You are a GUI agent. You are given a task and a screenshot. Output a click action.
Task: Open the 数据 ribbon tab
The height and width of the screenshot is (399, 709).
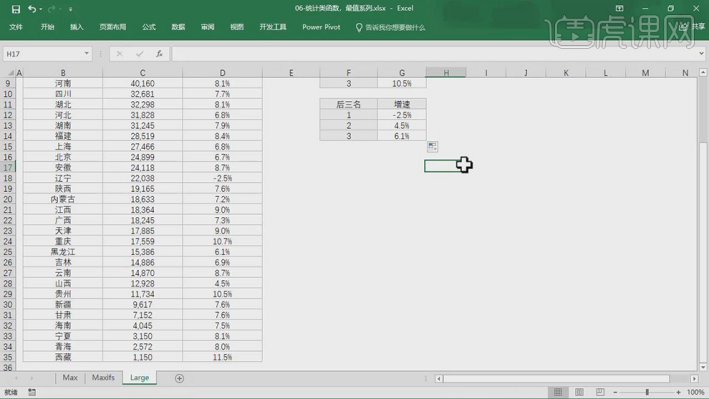coord(178,27)
